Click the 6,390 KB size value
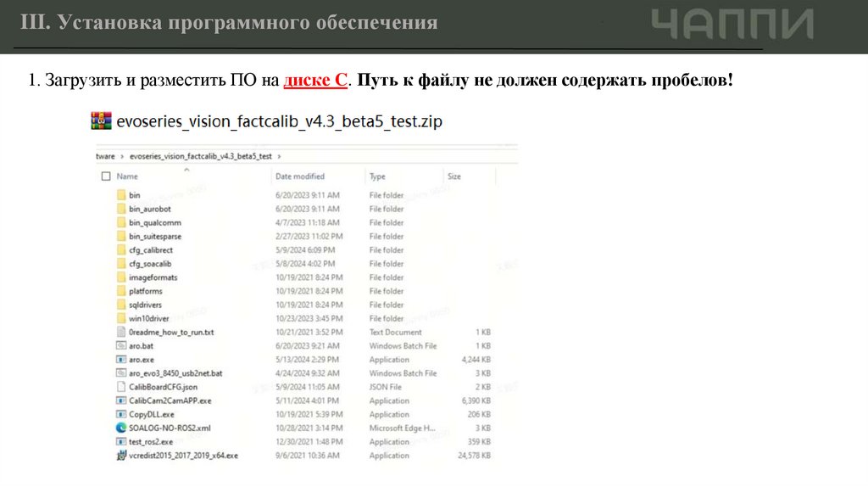Screen dimensions: 868x487 tap(476, 400)
